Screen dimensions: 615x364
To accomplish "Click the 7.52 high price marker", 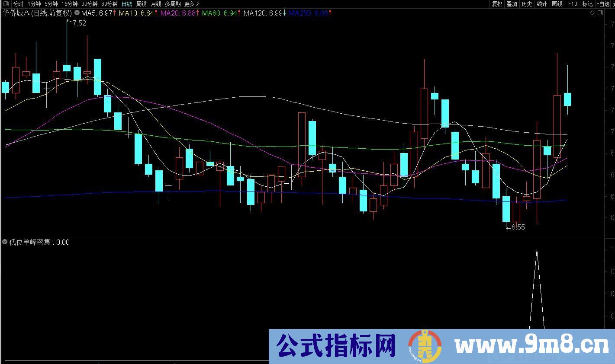I will coord(79,23).
